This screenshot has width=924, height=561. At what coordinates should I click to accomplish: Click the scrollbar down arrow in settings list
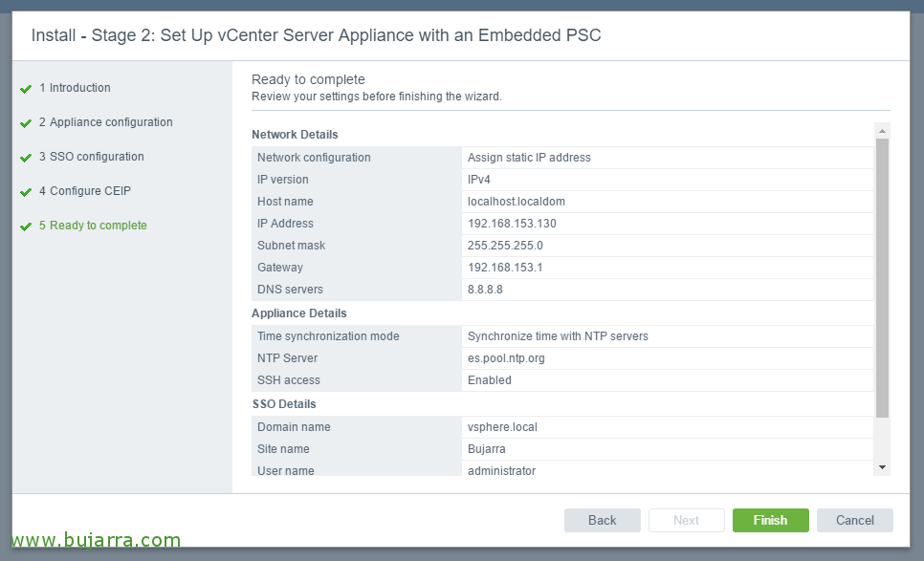[x=882, y=467]
